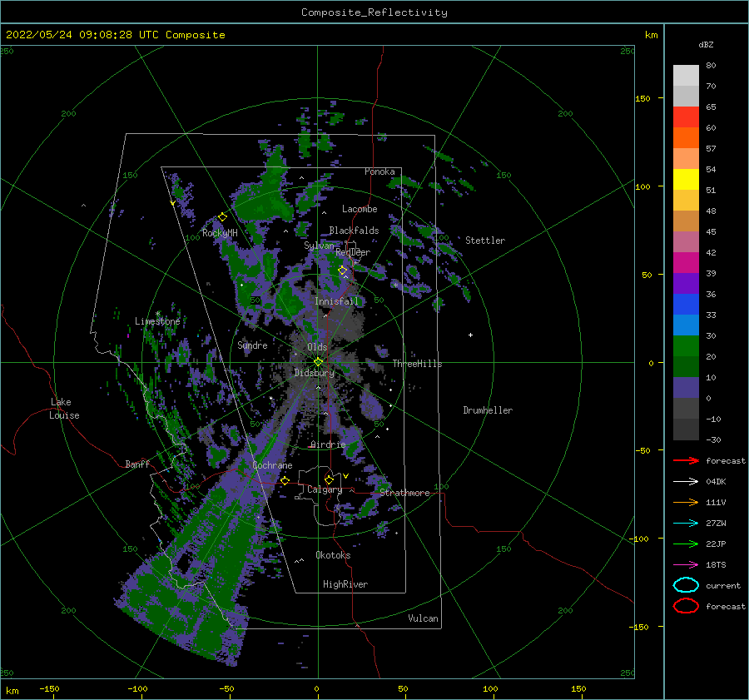The height and width of the screenshot is (700, 749).
Task: Select the cyan current ellipse symbol
Action: (686, 585)
